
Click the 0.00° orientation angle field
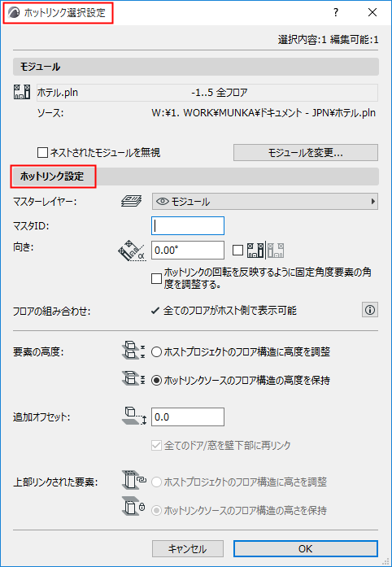[x=188, y=251]
